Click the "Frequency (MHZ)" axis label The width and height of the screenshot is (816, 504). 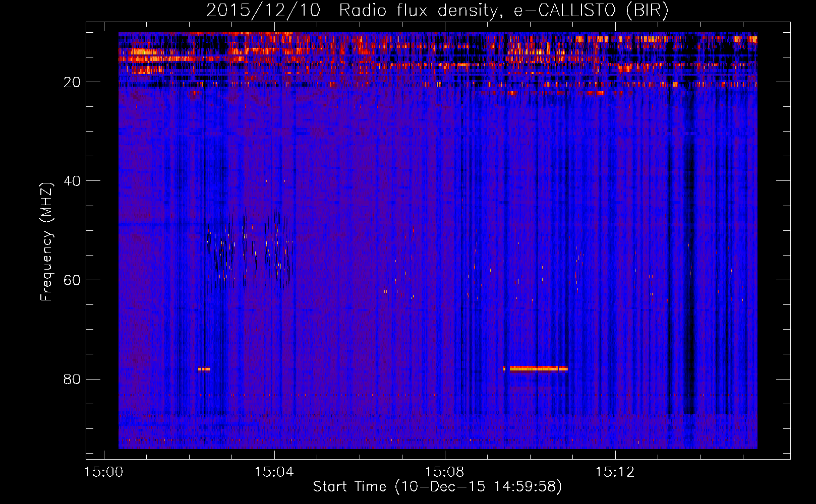coord(46,242)
